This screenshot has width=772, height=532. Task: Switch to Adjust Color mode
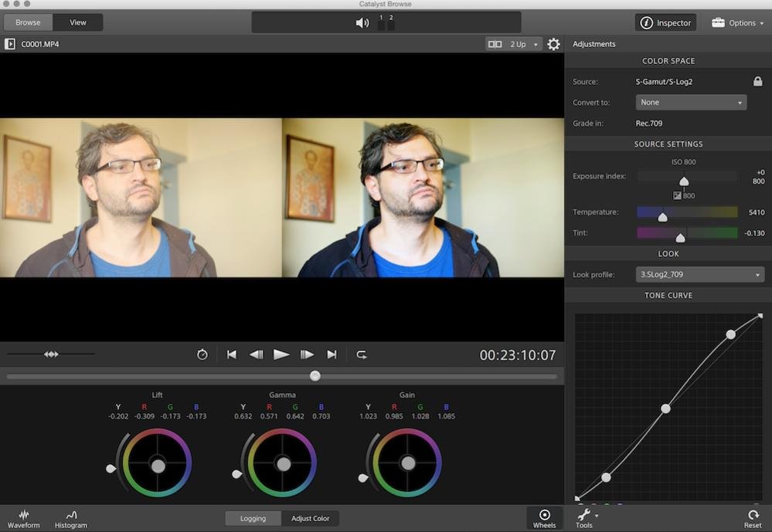pyautogui.click(x=311, y=518)
